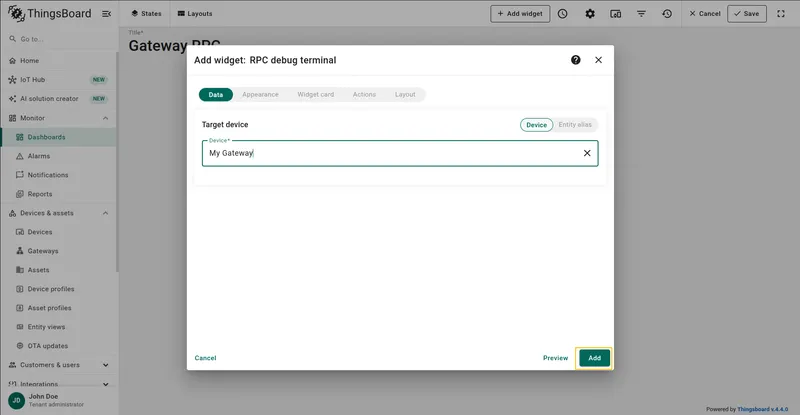Open John Doe user profile
The width and height of the screenshot is (800, 415).
click(59, 400)
